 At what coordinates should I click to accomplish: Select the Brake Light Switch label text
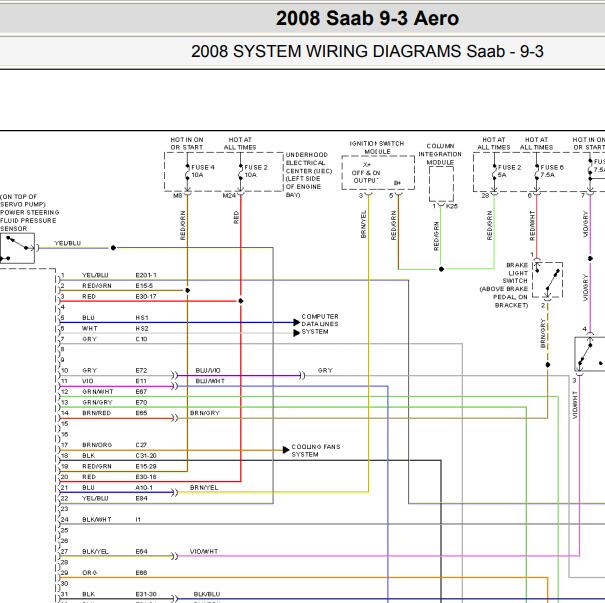click(x=504, y=285)
